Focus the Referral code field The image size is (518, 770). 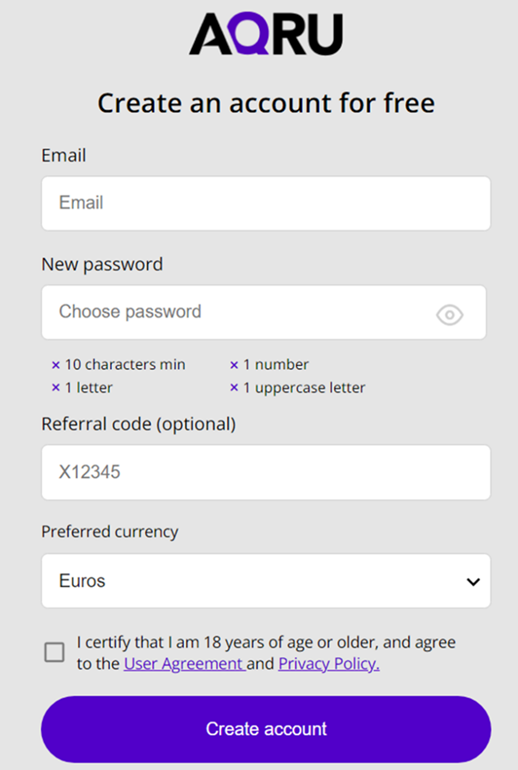pyautogui.click(x=266, y=472)
